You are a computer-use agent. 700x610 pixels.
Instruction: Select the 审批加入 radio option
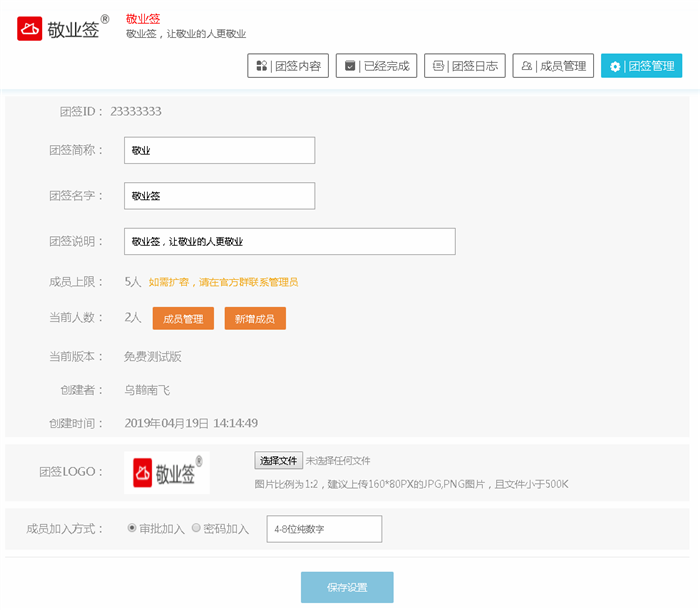(132, 528)
